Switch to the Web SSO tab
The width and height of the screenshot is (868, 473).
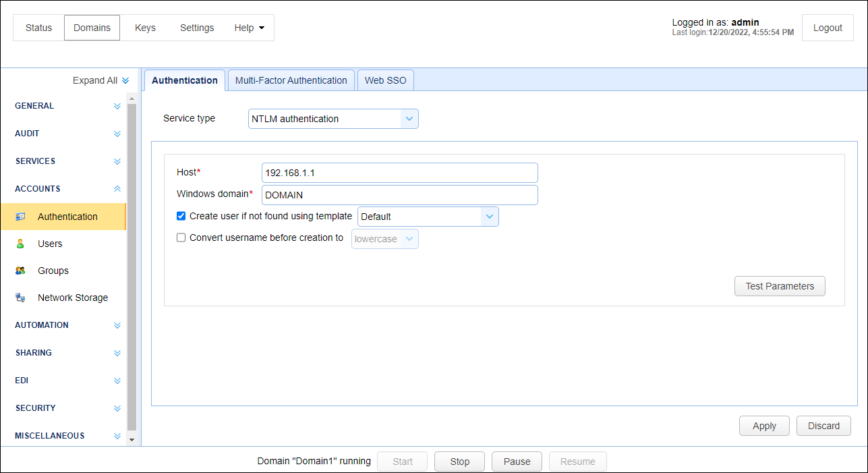click(385, 80)
